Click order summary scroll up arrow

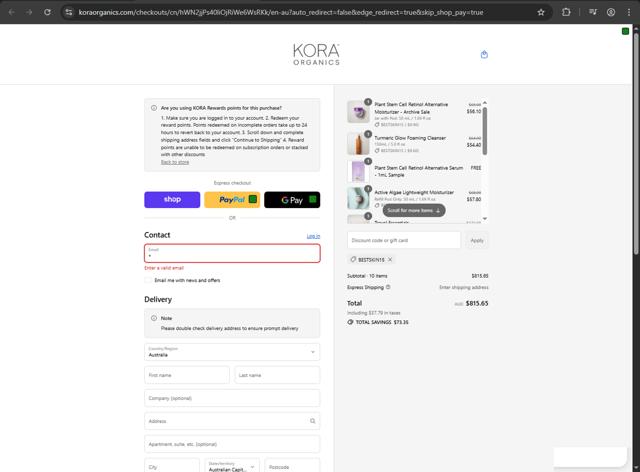pos(485,103)
